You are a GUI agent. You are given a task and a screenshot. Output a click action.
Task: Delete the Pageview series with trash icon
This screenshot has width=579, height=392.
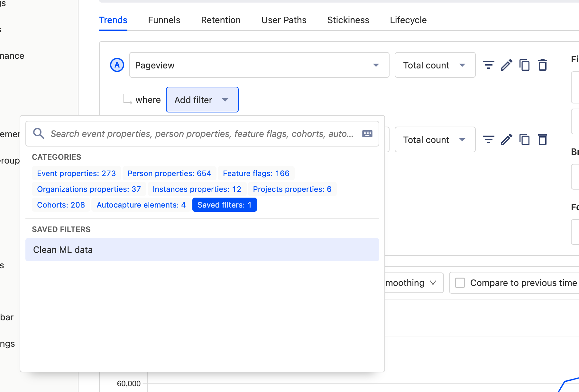543,65
